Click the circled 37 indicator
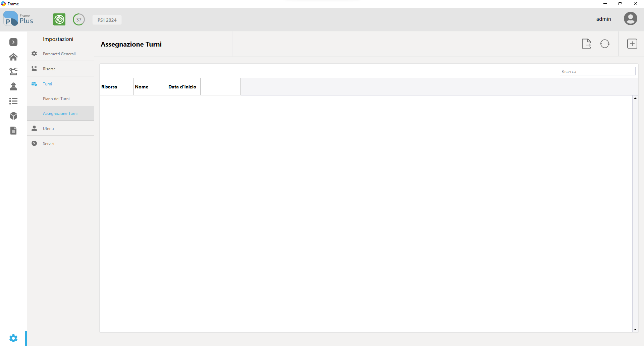Image resolution: width=644 pixels, height=346 pixels. [79, 19]
